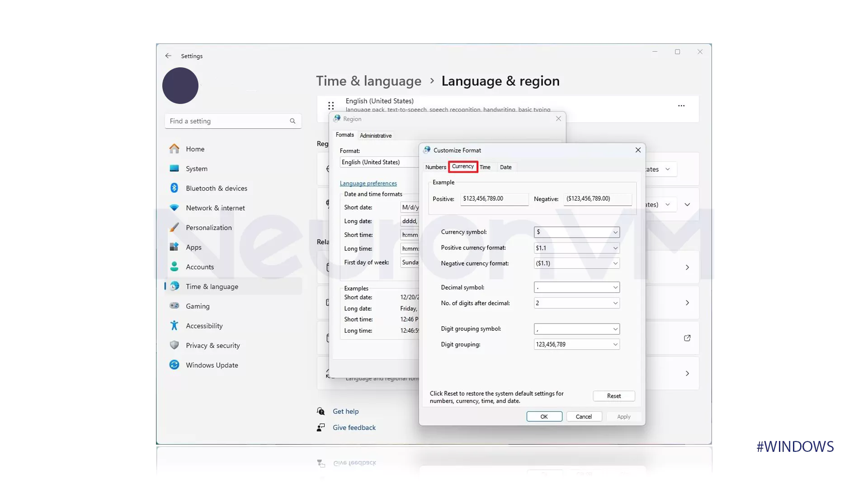Click the Currency tab in Customize Format

pyautogui.click(x=462, y=166)
